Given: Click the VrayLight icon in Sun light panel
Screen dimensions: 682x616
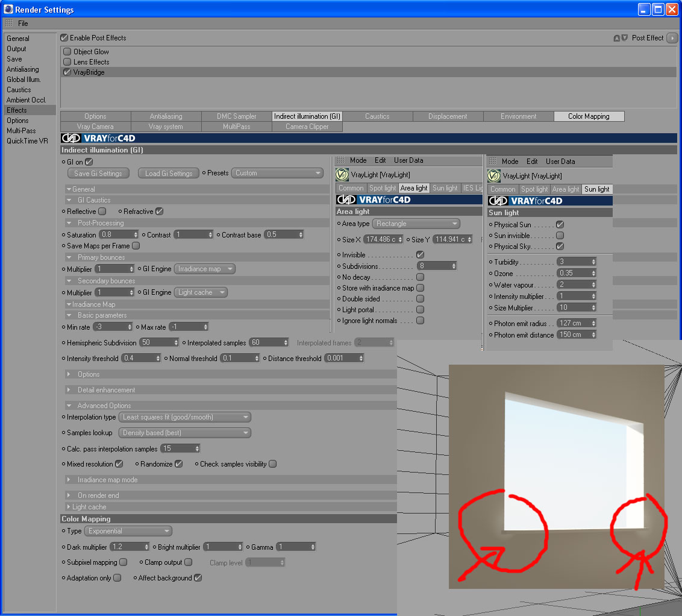Looking at the screenshot, I should (x=493, y=176).
